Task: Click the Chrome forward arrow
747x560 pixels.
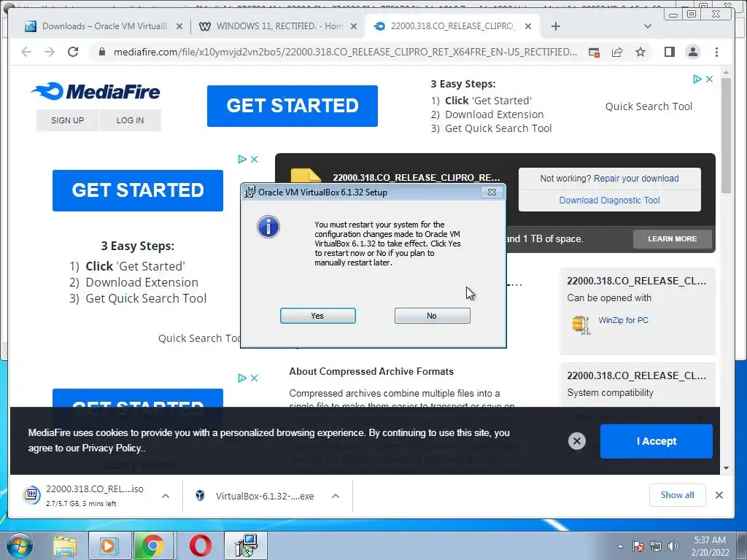Action: 50,52
